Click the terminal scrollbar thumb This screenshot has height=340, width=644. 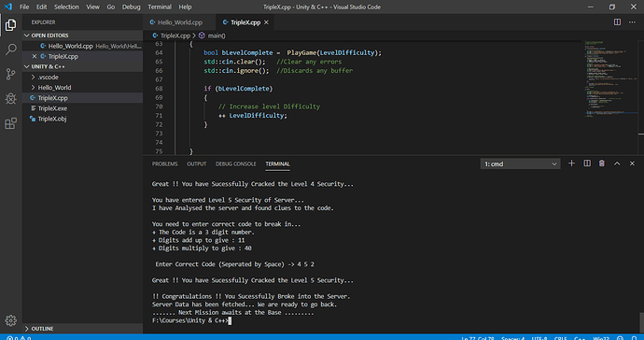point(641,323)
